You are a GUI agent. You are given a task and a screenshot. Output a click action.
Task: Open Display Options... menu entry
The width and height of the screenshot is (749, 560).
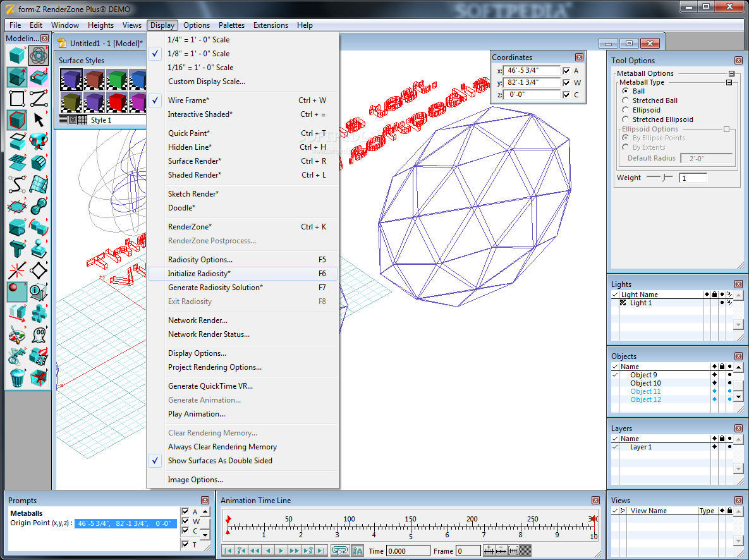pyautogui.click(x=197, y=353)
